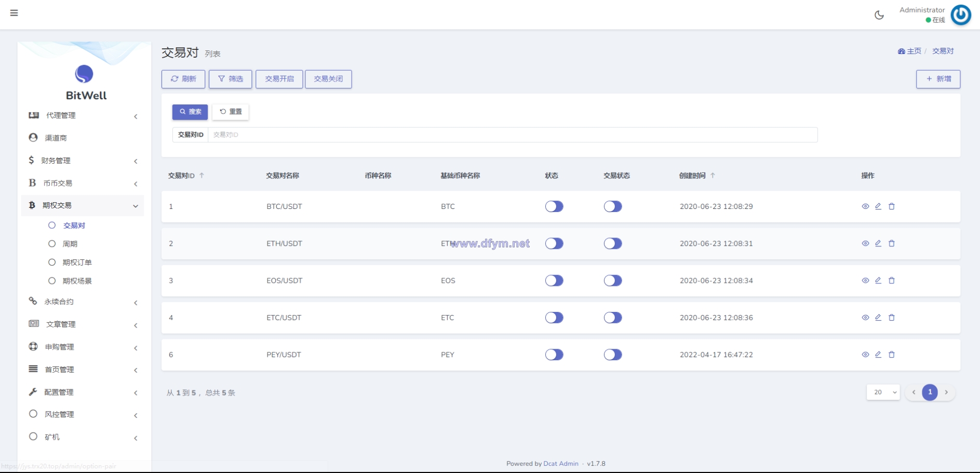
Task: Select 期权场景 submenu item
Action: pos(77,281)
